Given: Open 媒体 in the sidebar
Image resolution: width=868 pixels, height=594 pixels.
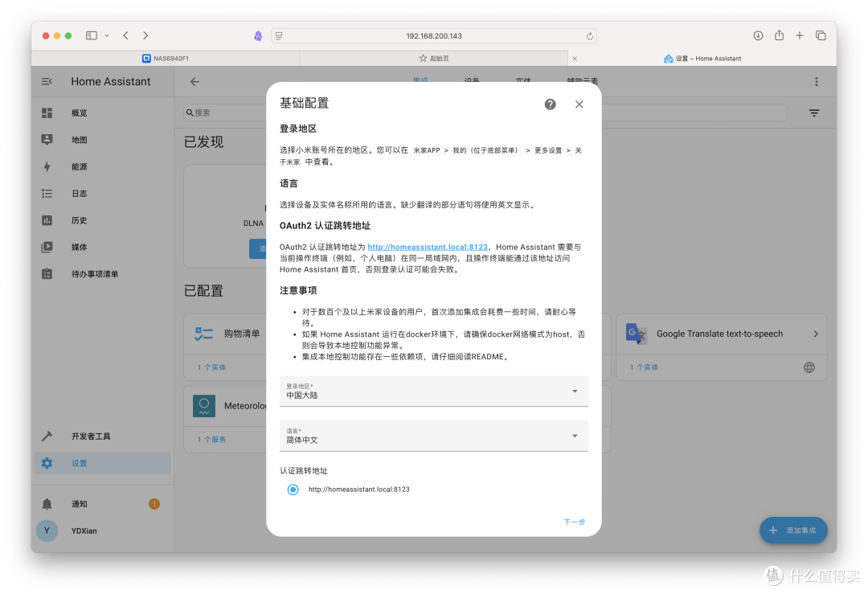Looking at the screenshot, I should 102,248.
